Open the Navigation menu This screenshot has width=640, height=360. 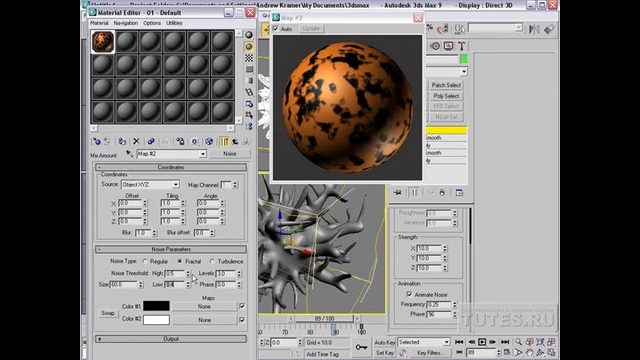126,23
